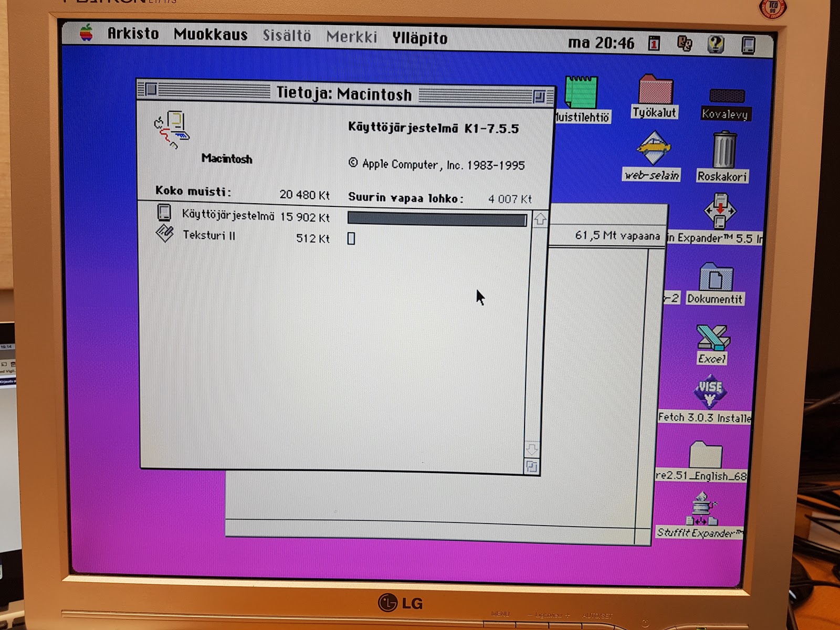Screen dimensions: 840x630
Task: Click the scroll down arrow in Tietoja window
Action: tap(532, 450)
